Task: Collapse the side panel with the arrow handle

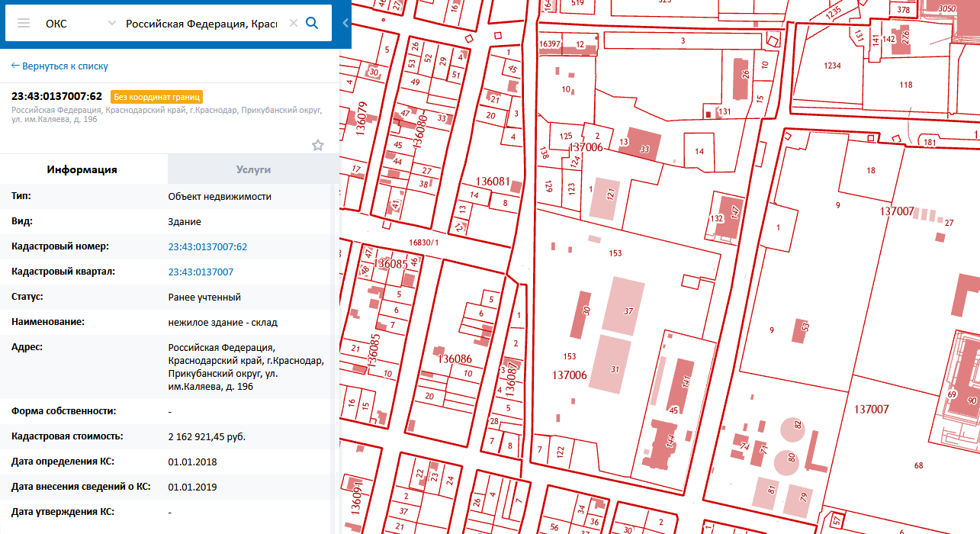Action: coord(345,23)
